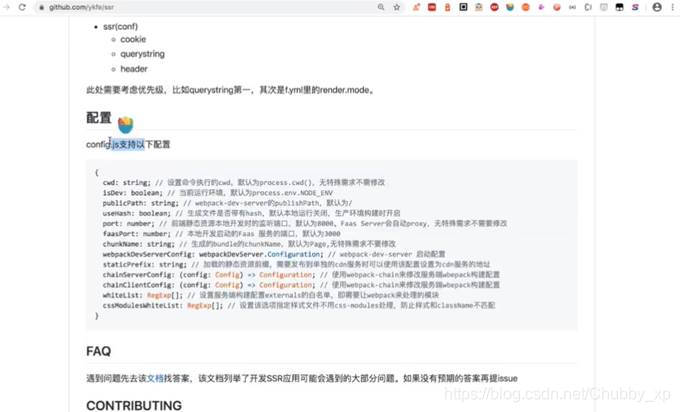
Task: Bookmark this page with the star
Action: coord(396,7)
